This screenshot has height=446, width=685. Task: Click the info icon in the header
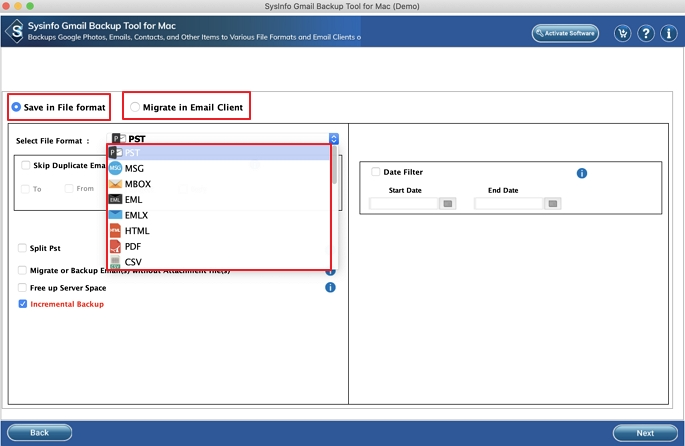click(667, 33)
